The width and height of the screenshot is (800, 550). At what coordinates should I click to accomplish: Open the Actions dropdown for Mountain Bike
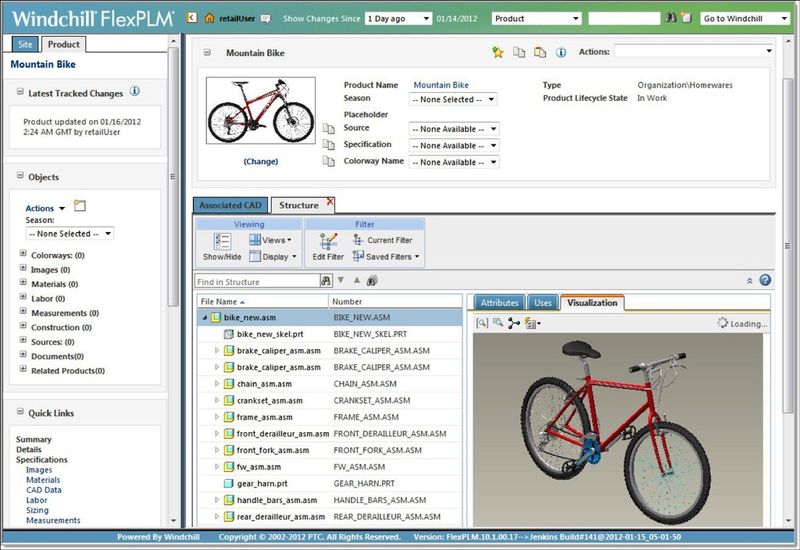[x=694, y=51]
